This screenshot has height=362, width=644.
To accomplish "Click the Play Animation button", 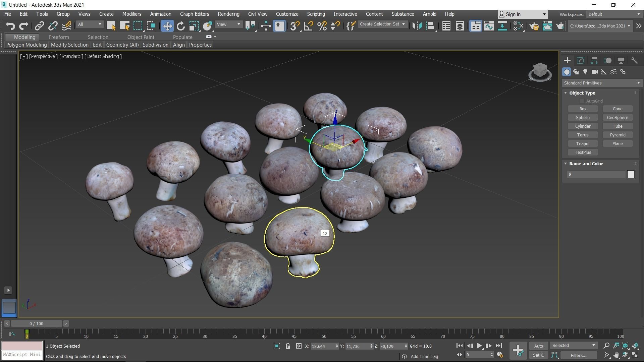I will [x=479, y=346].
